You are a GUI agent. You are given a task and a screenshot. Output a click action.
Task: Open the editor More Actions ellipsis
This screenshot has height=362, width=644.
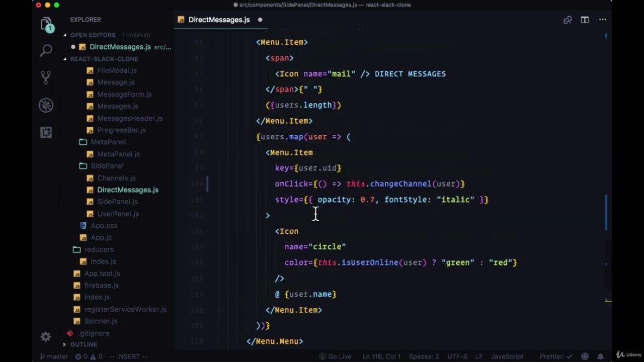pyautogui.click(x=602, y=20)
